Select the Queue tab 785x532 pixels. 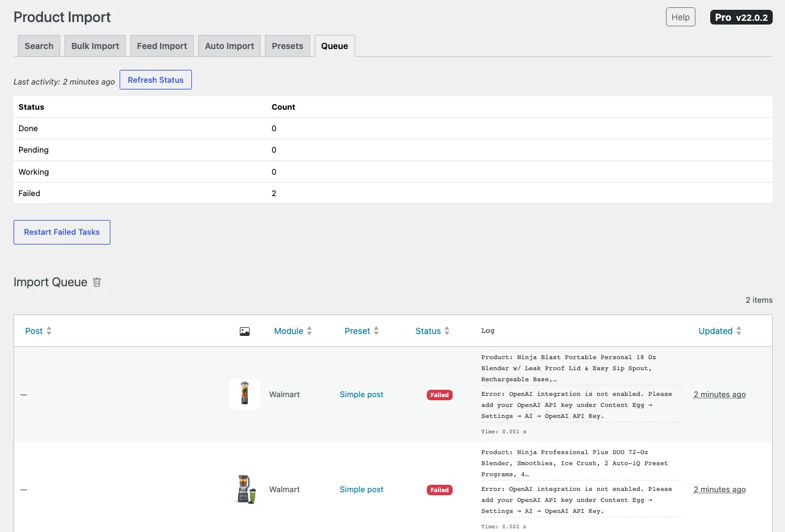(335, 46)
